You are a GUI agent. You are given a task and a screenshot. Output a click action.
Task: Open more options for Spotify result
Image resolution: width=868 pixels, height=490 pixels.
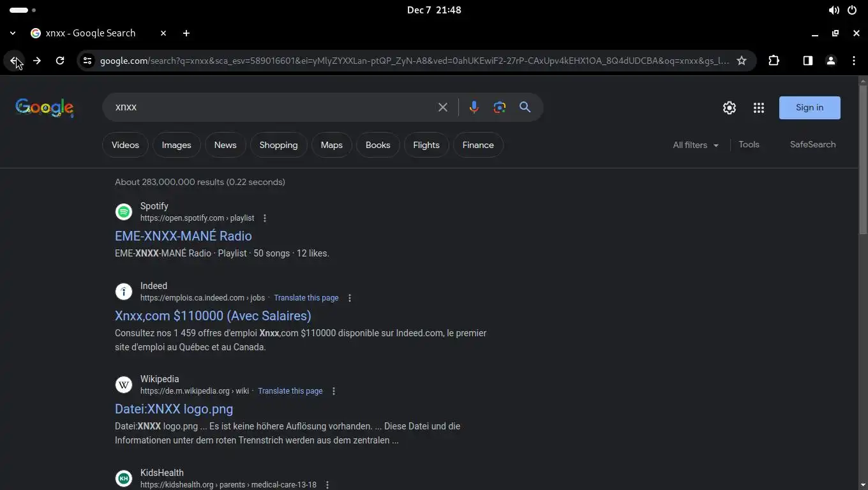click(x=265, y=218)
